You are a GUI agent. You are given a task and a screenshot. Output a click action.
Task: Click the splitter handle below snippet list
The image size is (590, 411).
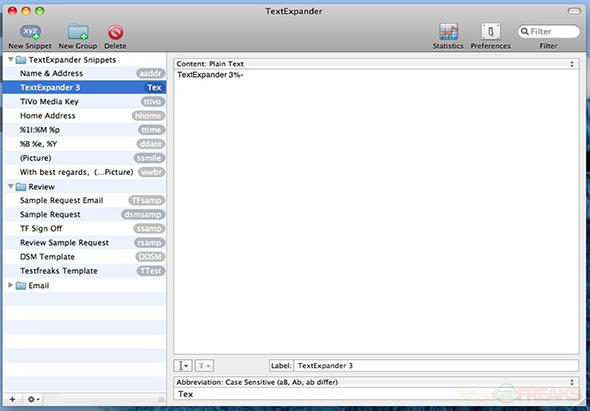point(161,399)
